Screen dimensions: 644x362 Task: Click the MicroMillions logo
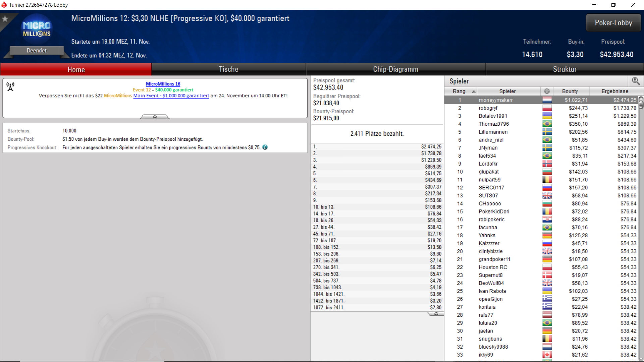pos(37,29)
